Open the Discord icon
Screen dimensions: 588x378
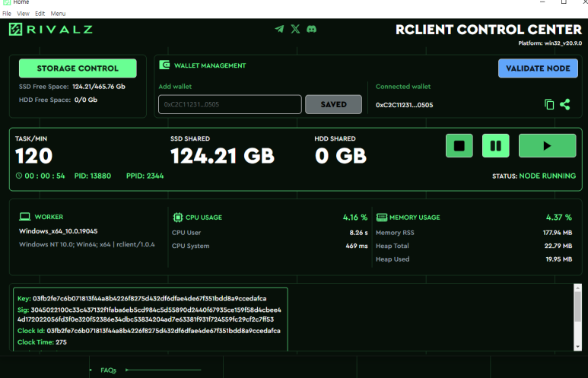tap(312, 29)
